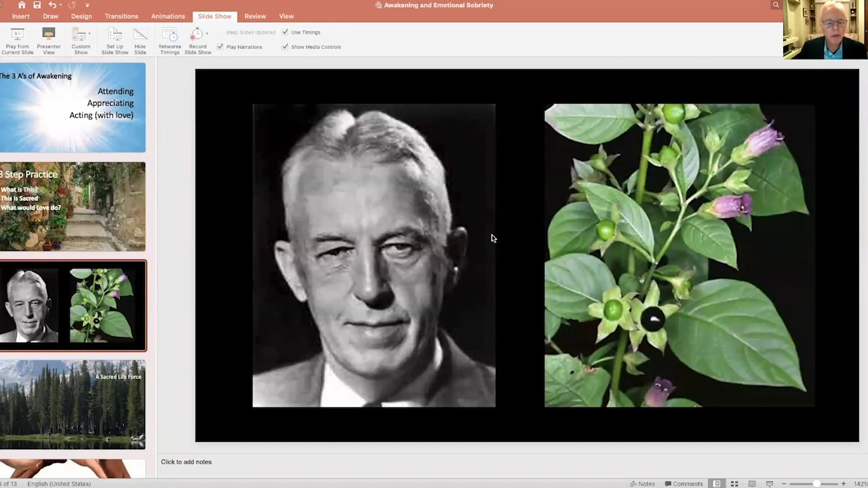Open Presenter View
The image size is (868, 488).
point(49,41)
